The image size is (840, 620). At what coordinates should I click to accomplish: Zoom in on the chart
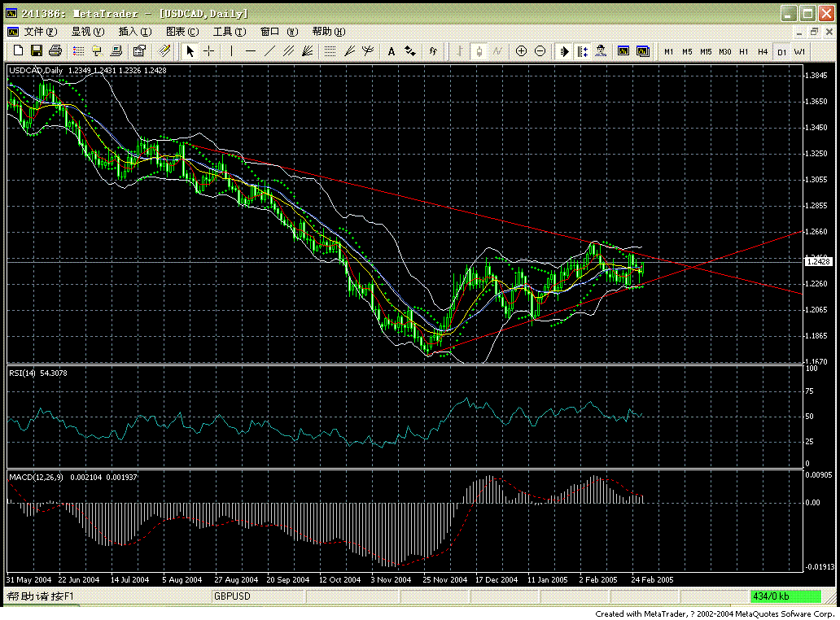point(521,50)
